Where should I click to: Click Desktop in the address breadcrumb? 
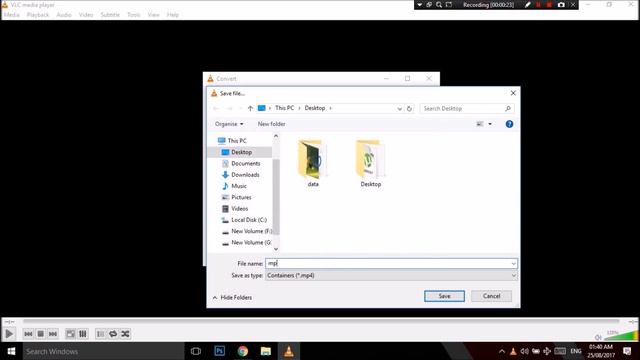[x=315, y=108]
